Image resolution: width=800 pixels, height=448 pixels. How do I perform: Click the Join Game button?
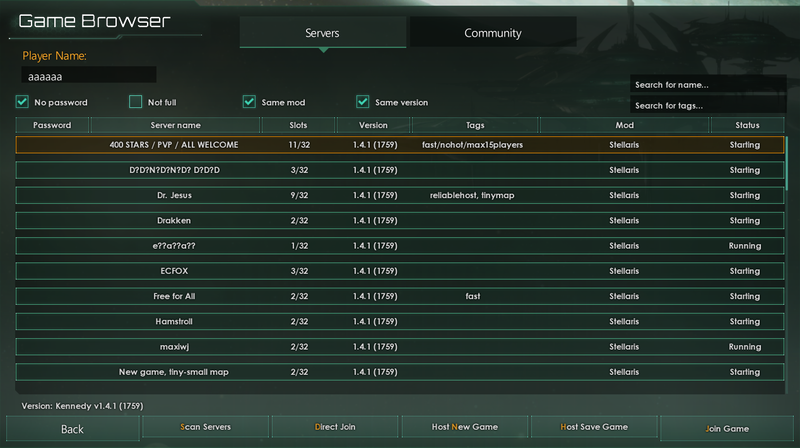[x=727, y=429]
